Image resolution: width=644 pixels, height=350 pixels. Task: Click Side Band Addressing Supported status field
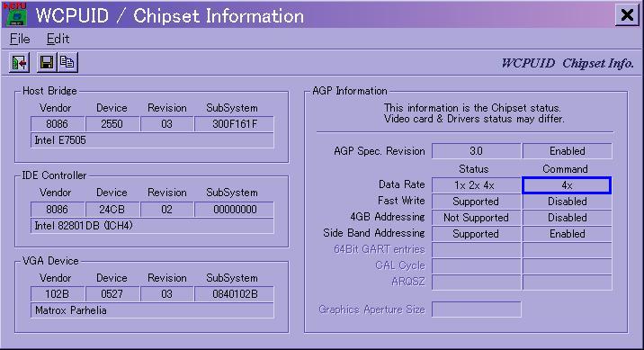[476, 234]
